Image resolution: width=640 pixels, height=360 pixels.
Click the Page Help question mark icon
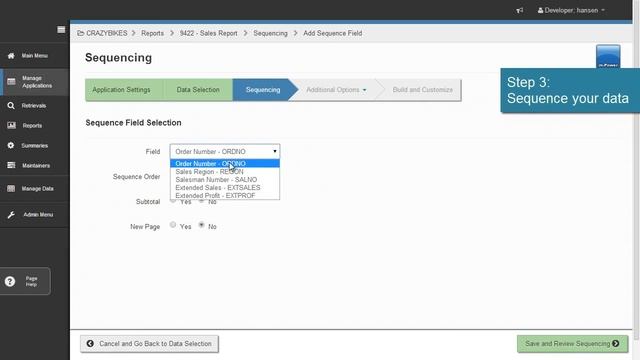[x=10, y=281]
